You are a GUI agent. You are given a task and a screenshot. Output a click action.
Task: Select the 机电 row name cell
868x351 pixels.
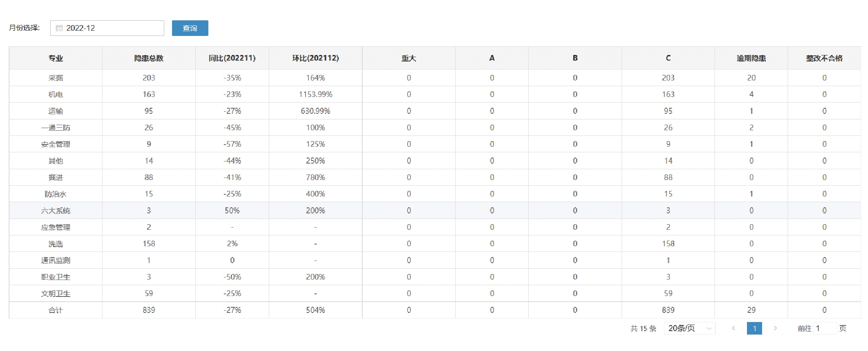tap(56, 94)
